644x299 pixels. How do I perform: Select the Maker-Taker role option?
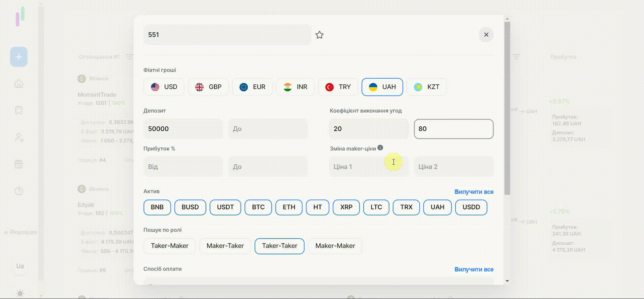[x=225, y=246]
